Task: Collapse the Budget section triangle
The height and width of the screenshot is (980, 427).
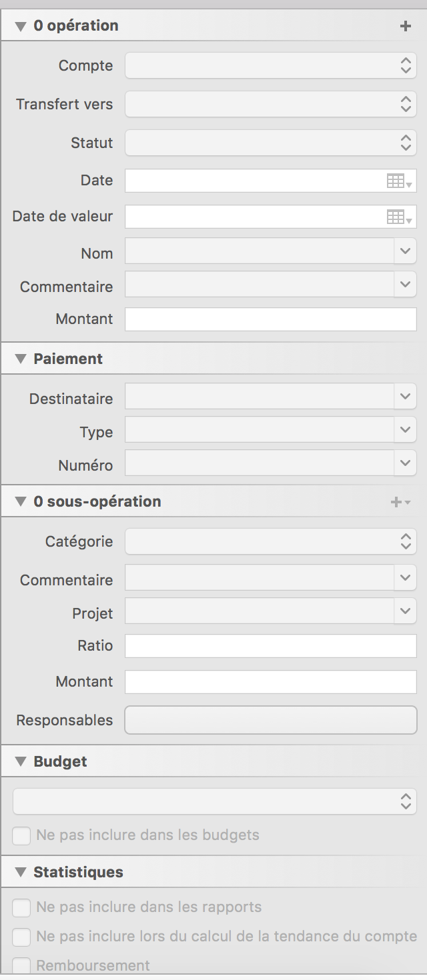Action: pyautogui.click(x=21, y=762)
